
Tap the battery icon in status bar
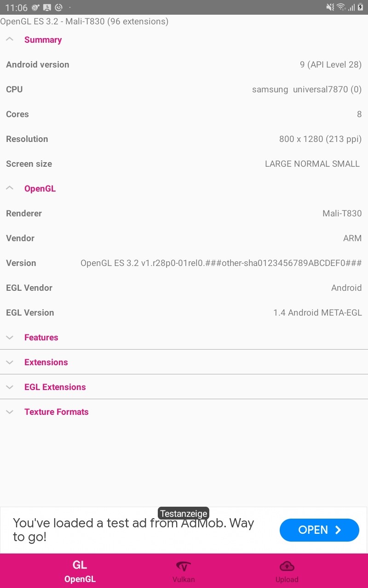point(361,7)
